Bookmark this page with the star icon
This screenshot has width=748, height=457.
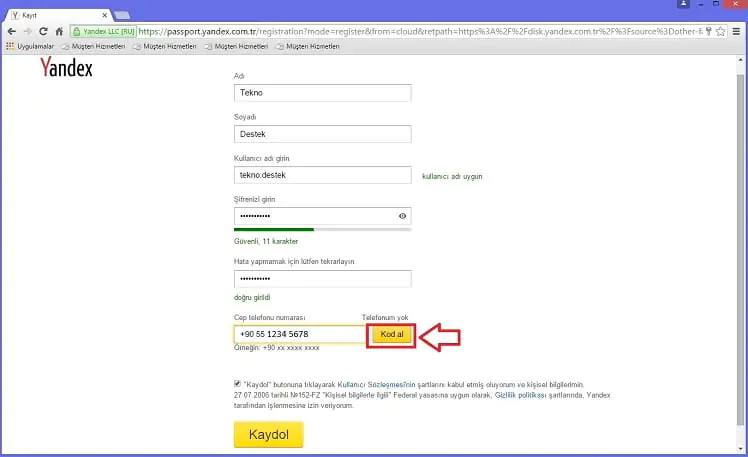pos(720,31)
